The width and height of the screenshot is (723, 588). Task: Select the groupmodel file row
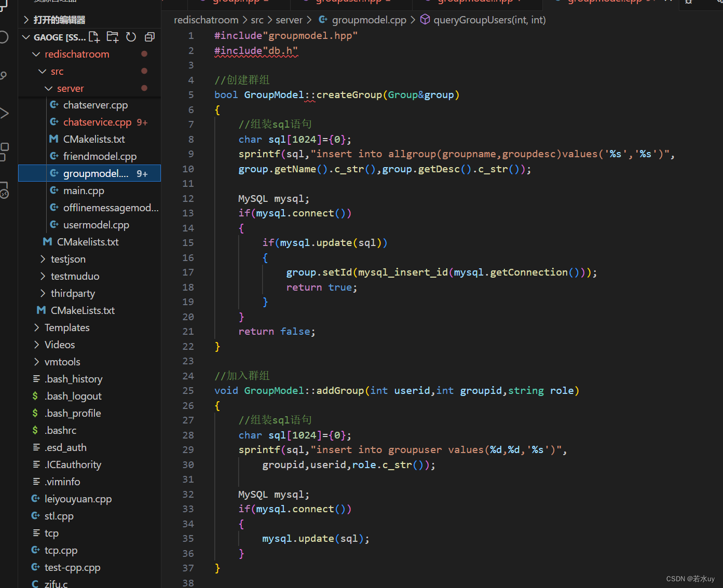(89, 173)
